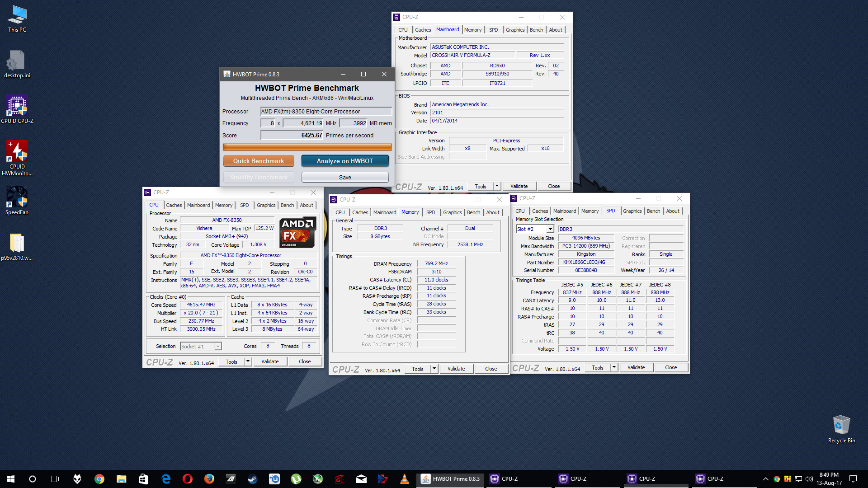Open the p95v2810 folder icon
This screenshot has height=488, width=868.
[x=17, y=247]
